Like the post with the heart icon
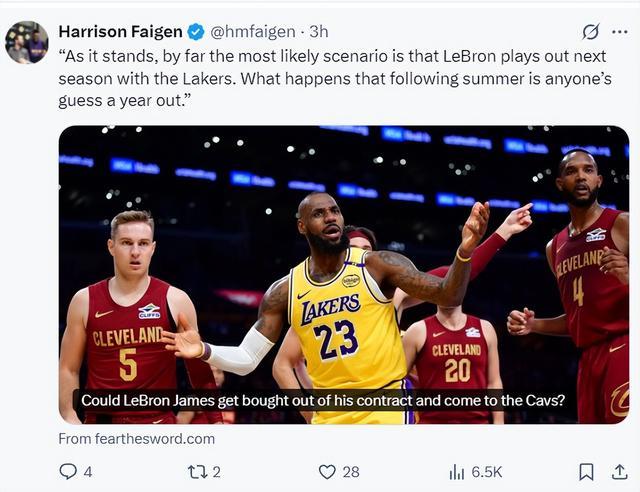Image resolution: width=640 pixels, height=492 pixels. pos(327,471)
